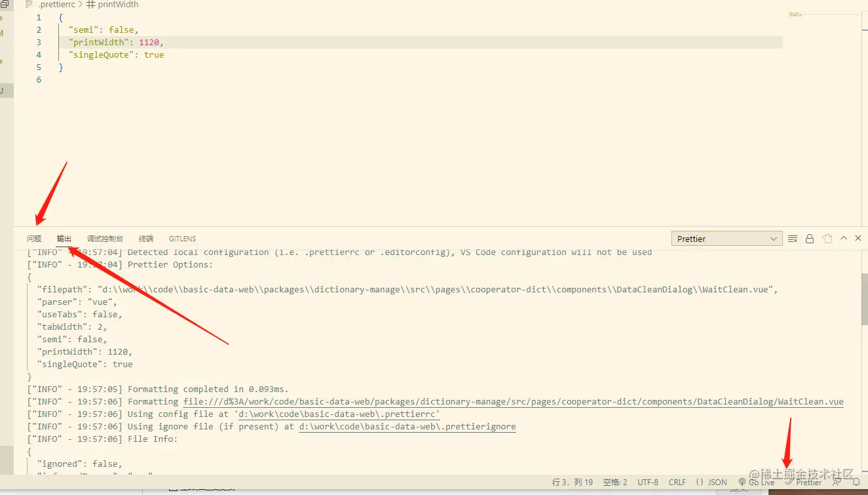
Task: Click the editor minimap preview
Action: (795, 14)
